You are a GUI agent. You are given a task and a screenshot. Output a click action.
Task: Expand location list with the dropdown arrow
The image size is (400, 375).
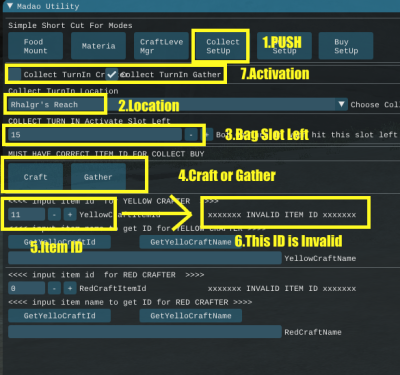pyautogui.click(x=341, y=105)
